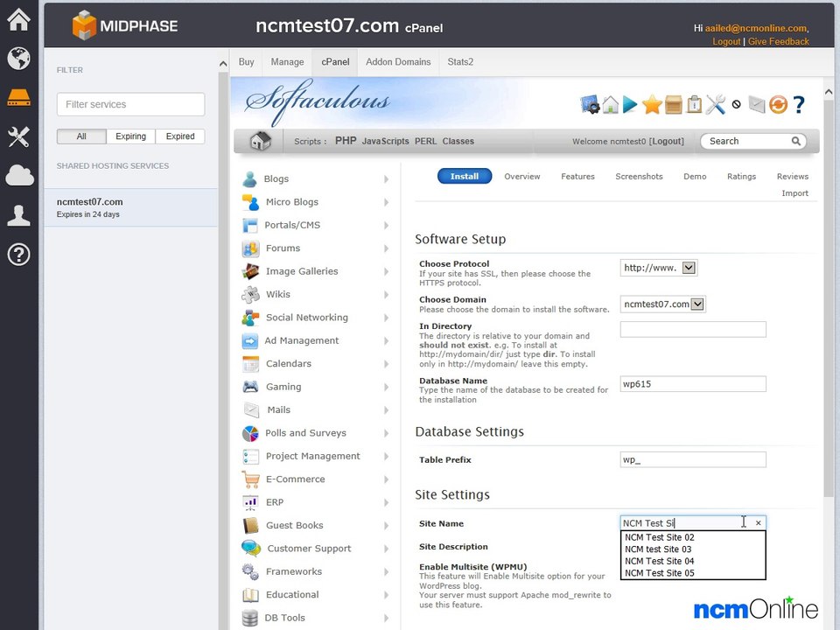Viewport: 840px width, 630px height.
Task: Open the Overview tab
Action: pyautogui.click(x=521, y=176)
